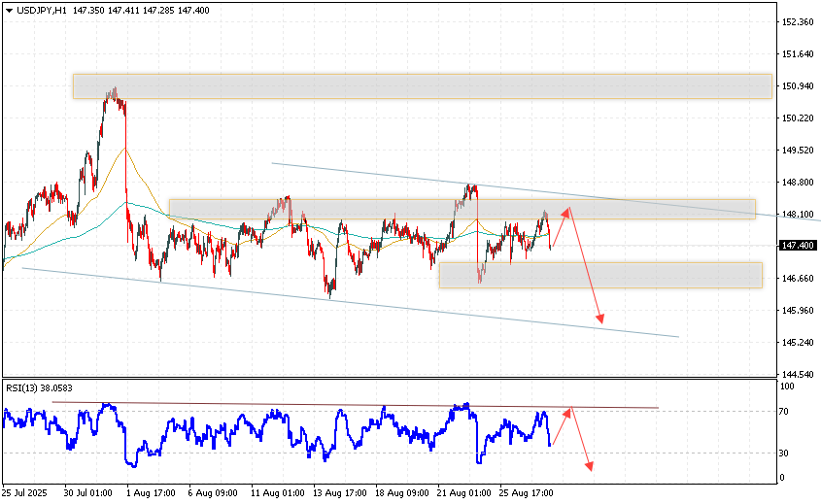Click the RSI scale value 100

(x=787, y=386)
